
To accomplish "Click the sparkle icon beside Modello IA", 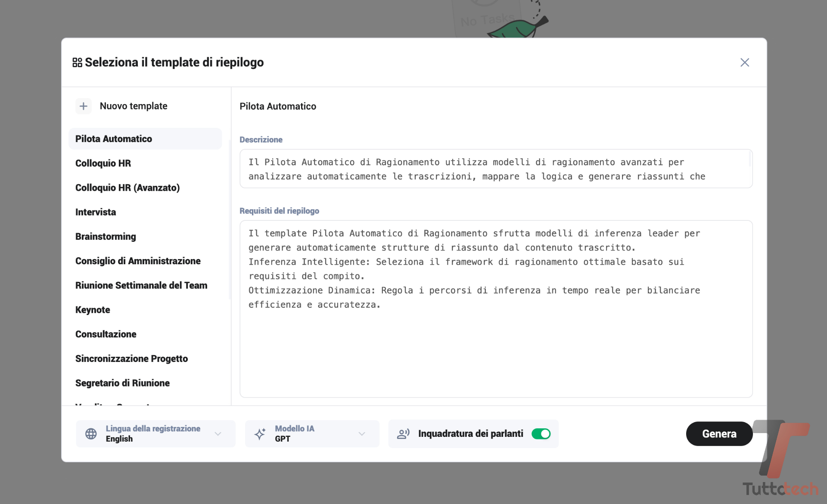I will (260, 434).
